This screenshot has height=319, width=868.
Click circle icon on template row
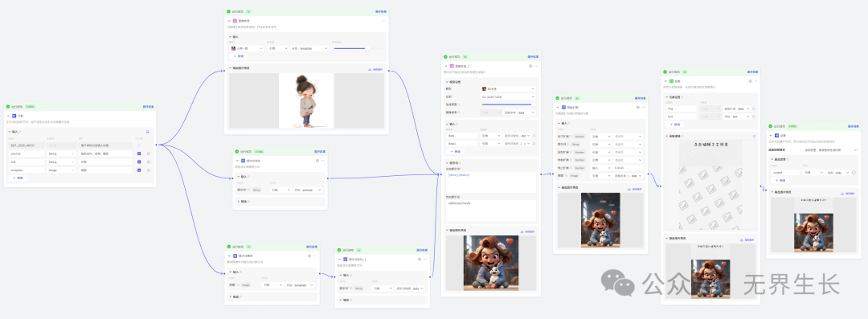[x=149, y=170]
